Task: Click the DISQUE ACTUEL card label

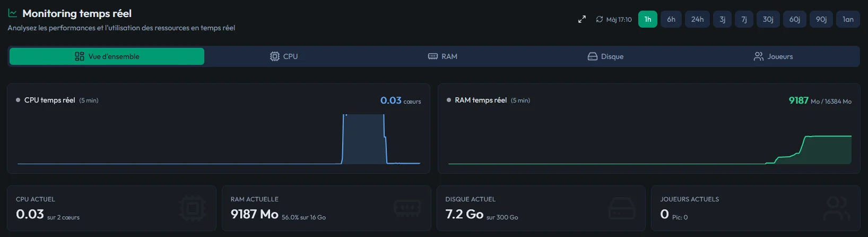Action: tap(471, 199)
